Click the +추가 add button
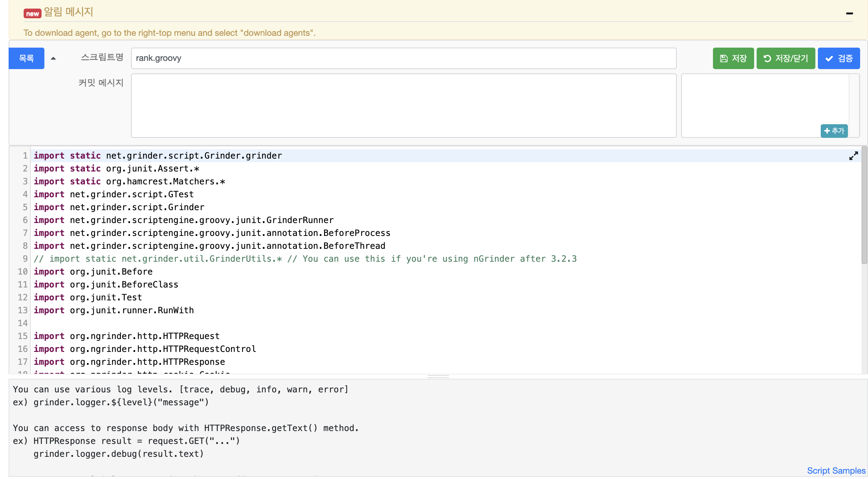The width and height of the screenshot is (868, 479). [x=834, y=131]
